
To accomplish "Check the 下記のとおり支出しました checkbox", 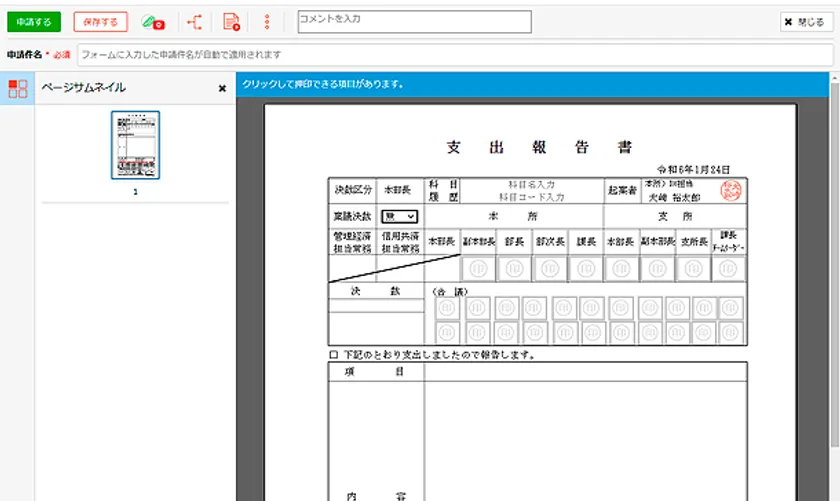I will (x=334, y=355).
